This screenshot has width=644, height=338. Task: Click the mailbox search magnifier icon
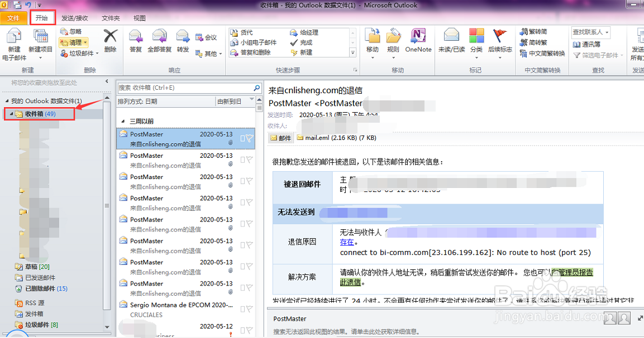pyautogui.click(x=257, y=88)
